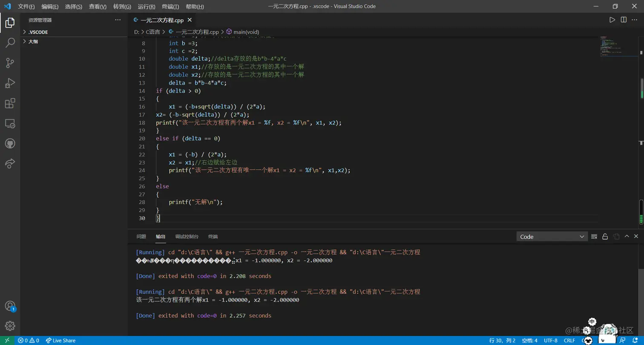Toggle the output scroll lock
The height and width of the screenshot is (345, 644).
[605, 237]
